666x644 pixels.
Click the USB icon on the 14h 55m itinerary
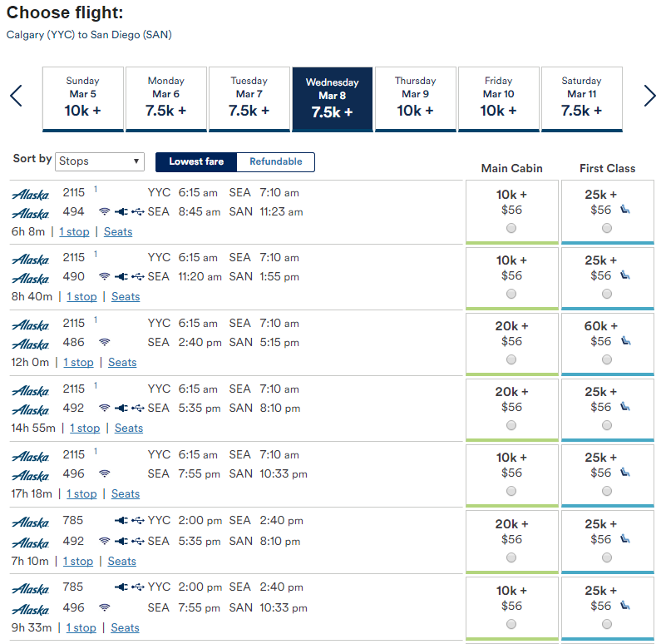click(138, 408)
